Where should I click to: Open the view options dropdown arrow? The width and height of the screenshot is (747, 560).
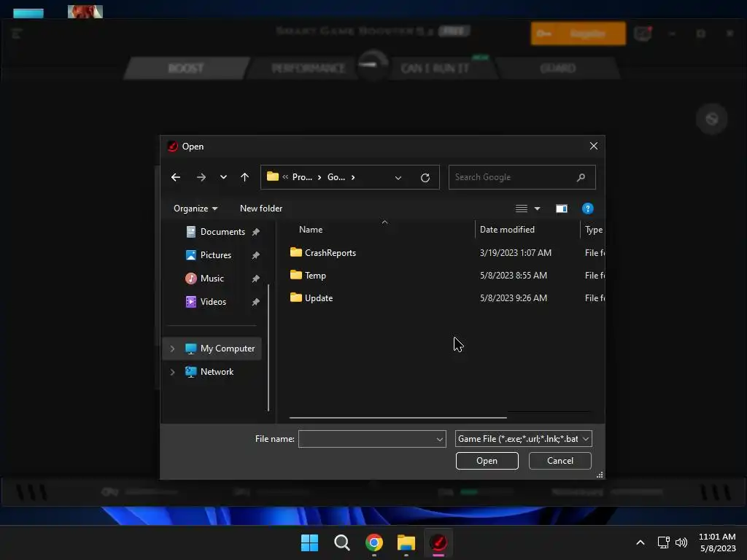coord(538,209)
